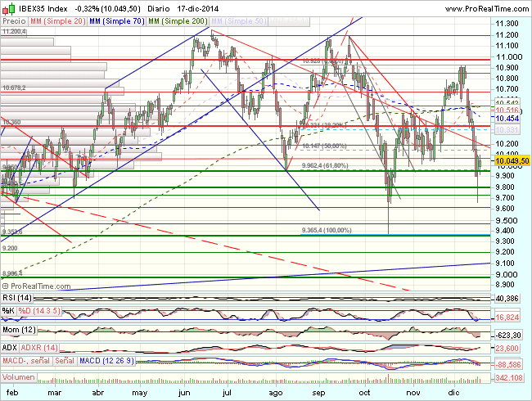Screen dimensions: 532x401
Task: Click the Volumen panel label
Action: (19, 377)
